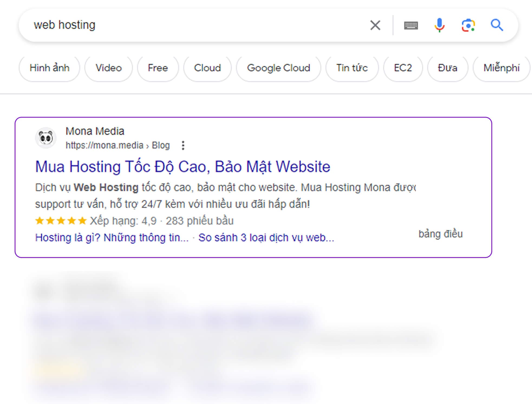Apply the Google Cloud filter chip
Viewport: 532px width, 404px height.
(x=278, y=68)
